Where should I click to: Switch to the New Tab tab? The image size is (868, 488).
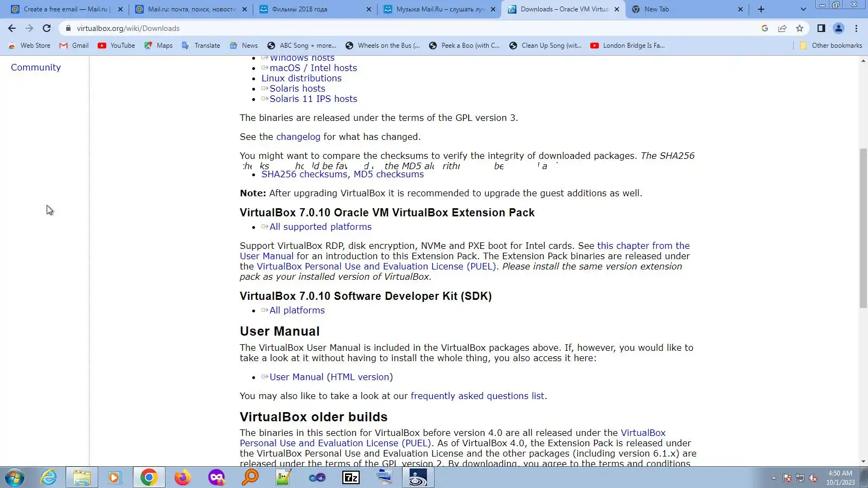pyautogui.click(x=687, y=9)
